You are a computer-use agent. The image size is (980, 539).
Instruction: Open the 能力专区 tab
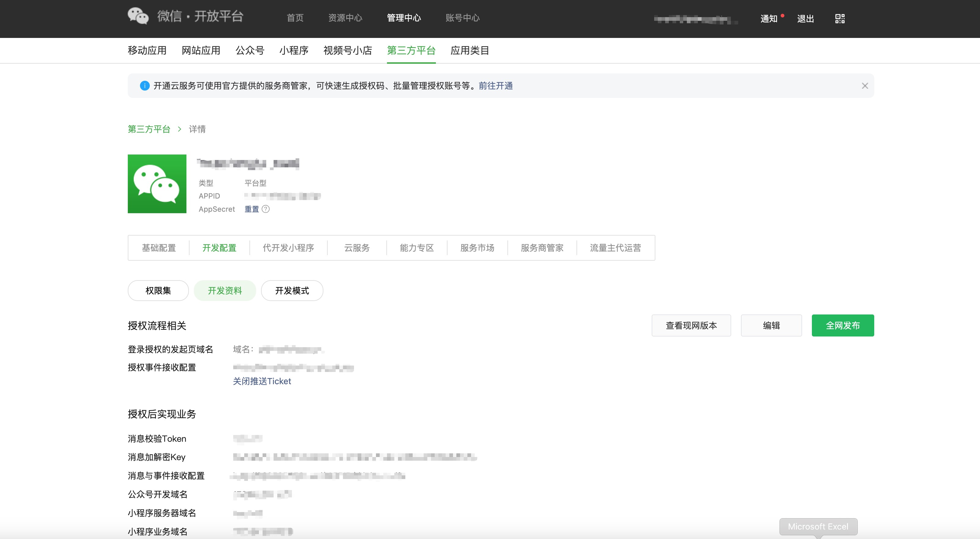pos(417,248)
